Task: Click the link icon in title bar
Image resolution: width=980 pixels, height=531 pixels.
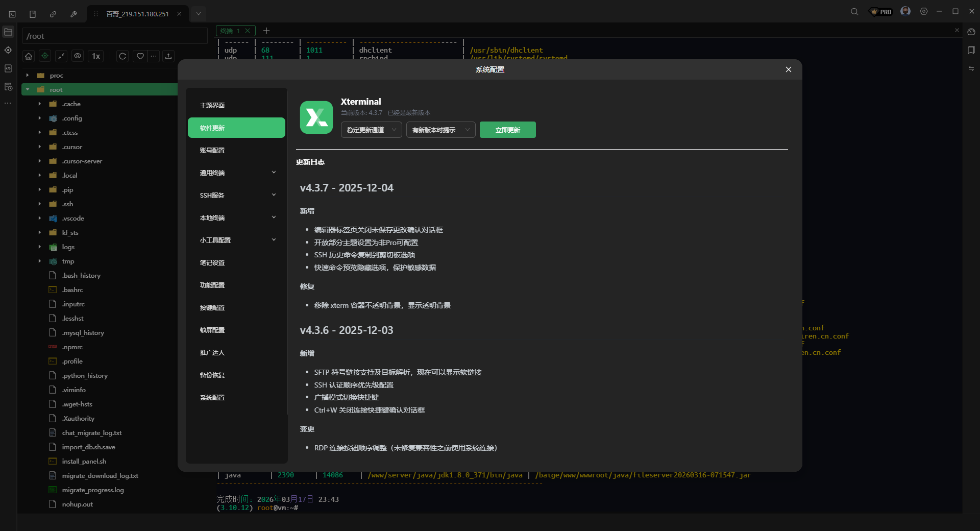Action: pos(53,14)
